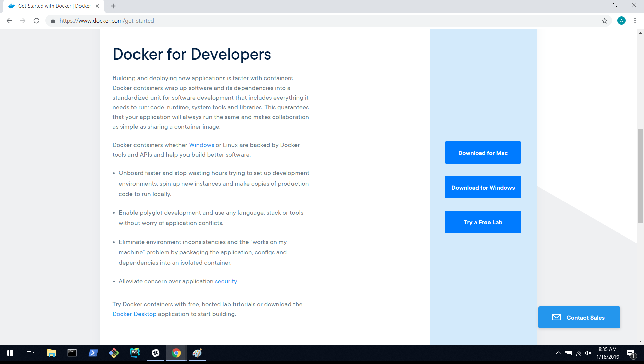Open the Action Center notifications
644x364 pixels.
click(x=631, y=353)
